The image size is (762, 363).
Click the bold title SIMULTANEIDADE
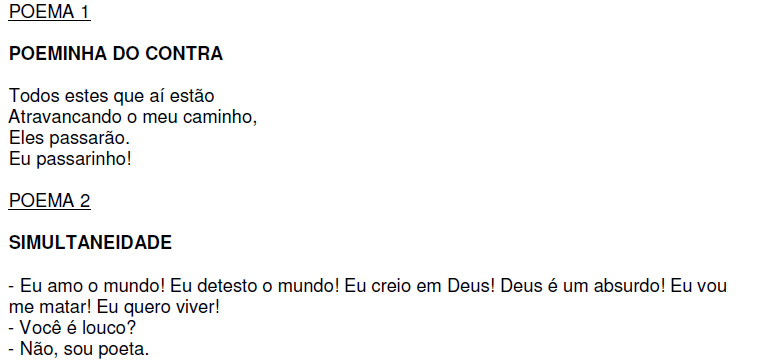[90, 242]
